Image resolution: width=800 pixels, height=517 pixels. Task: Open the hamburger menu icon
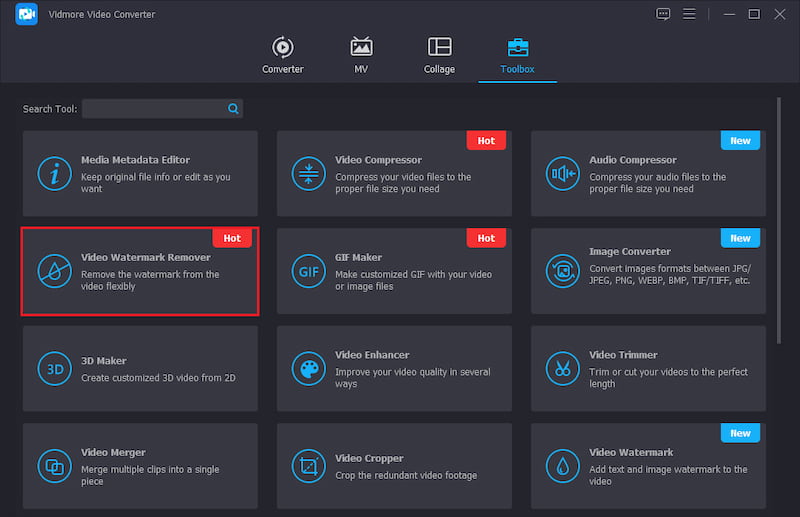pyautogui.click(x=689, y=14)
